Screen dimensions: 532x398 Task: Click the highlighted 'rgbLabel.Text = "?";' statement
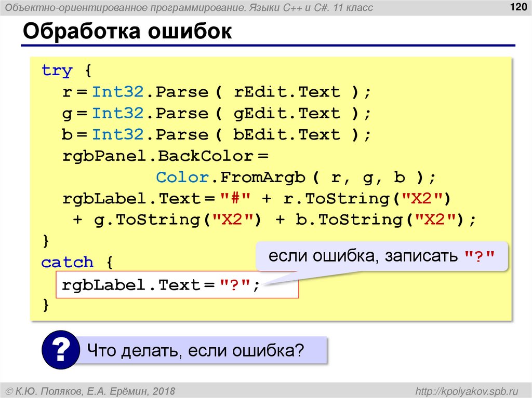tap(177, 285)
